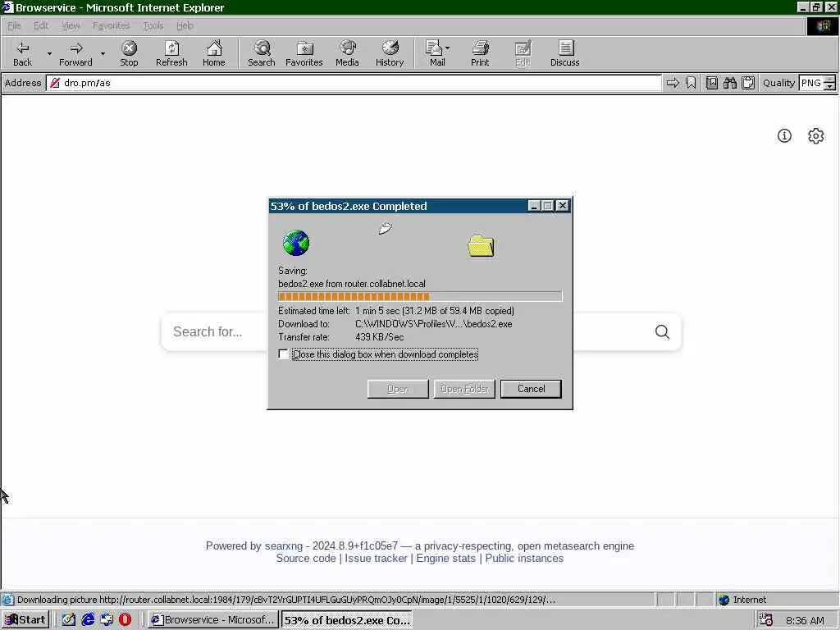Open the Public instances link
This screenshot has width=840, height=630.
coord(524,558)
